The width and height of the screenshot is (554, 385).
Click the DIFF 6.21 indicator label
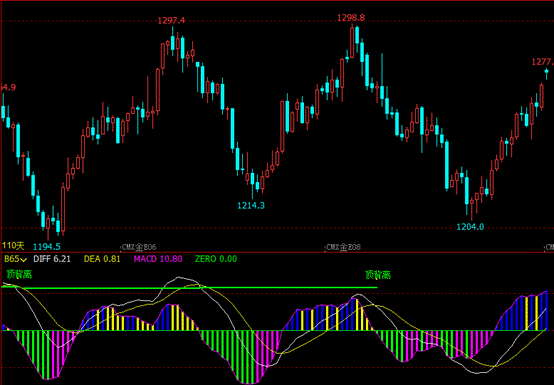(x=52, y=259)
